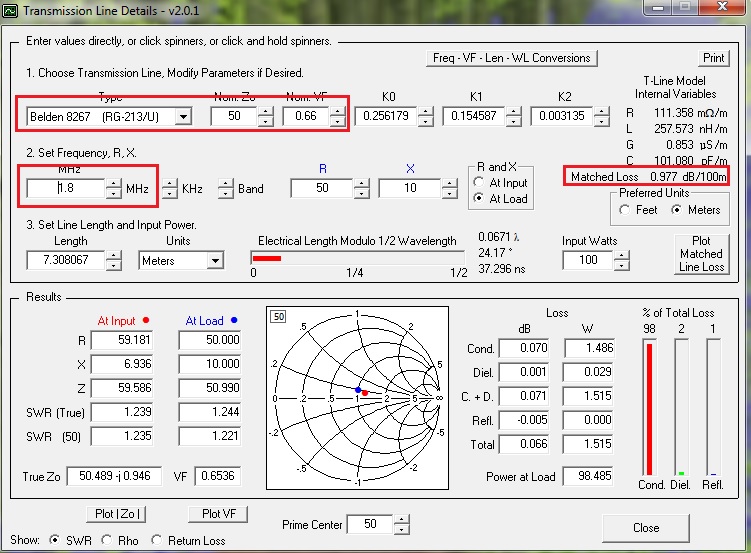Click the At Load SWR (True) value 1.244
Viewport: 751px width, 553px height.
[x=210, y=412]
